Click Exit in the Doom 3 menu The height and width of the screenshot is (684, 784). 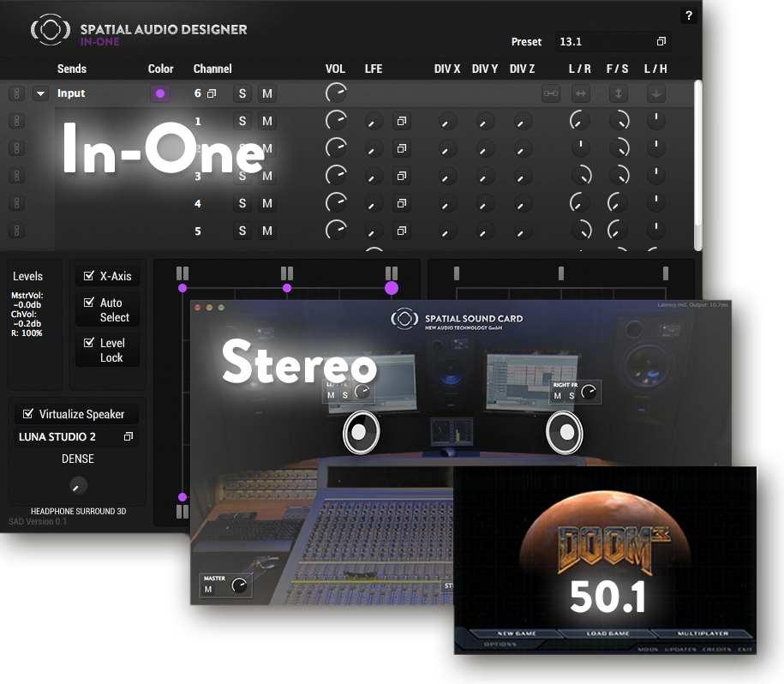point(745,650)
